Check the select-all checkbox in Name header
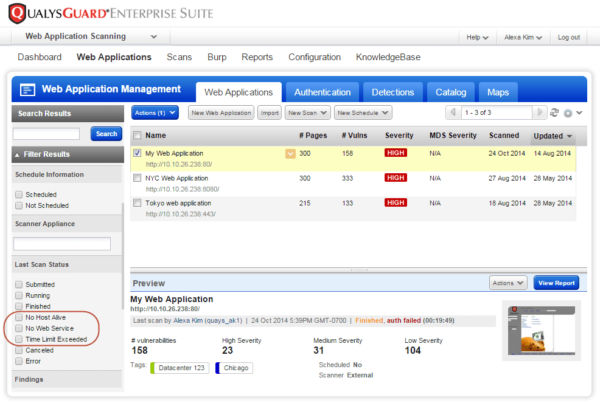This screenshot has height=403, width=600. 137,135
